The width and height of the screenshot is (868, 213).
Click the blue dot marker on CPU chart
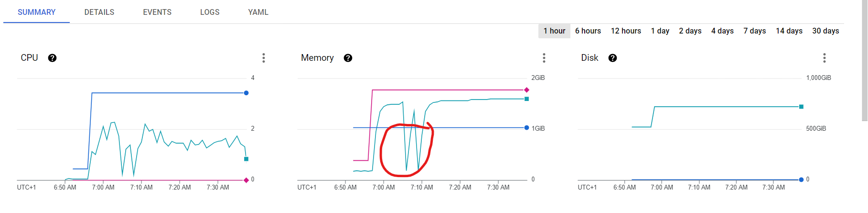(x=246, y=93)
